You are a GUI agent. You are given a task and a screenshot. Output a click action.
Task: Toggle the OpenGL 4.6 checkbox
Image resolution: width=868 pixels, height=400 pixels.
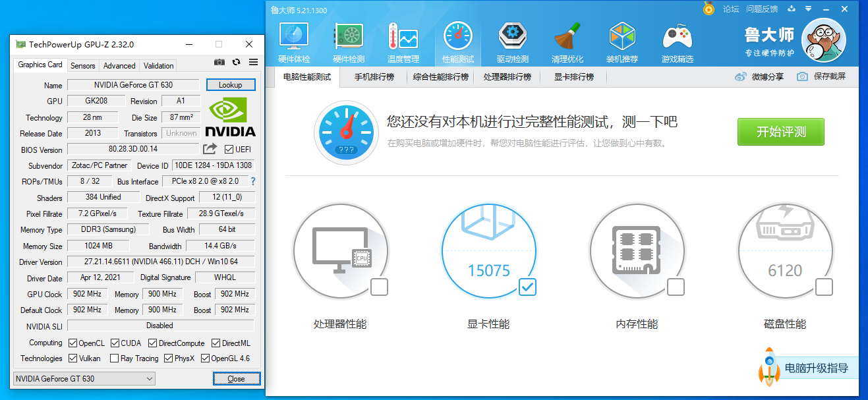(x=205, y=358)
